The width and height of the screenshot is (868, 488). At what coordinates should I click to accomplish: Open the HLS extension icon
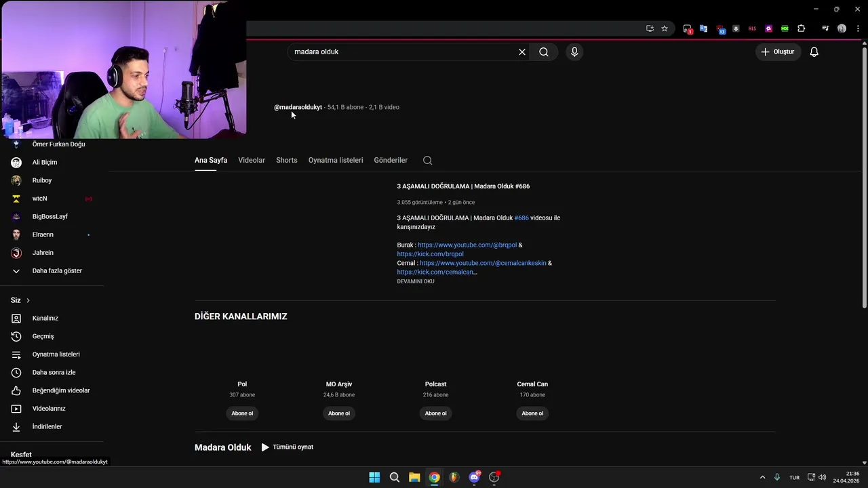[x=752, y=28]
